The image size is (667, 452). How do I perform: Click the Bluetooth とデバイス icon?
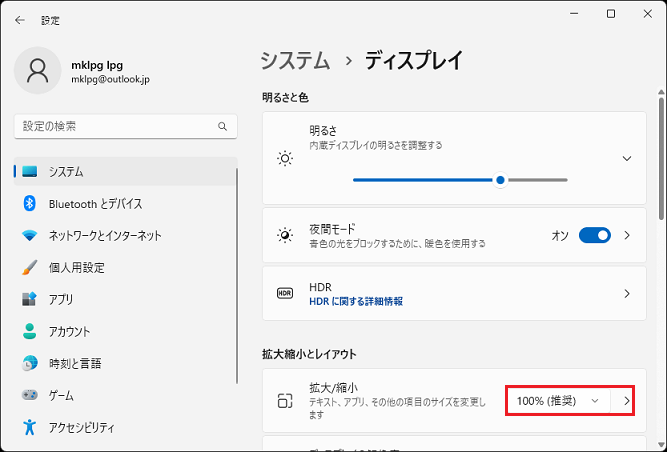click(29, 204)
